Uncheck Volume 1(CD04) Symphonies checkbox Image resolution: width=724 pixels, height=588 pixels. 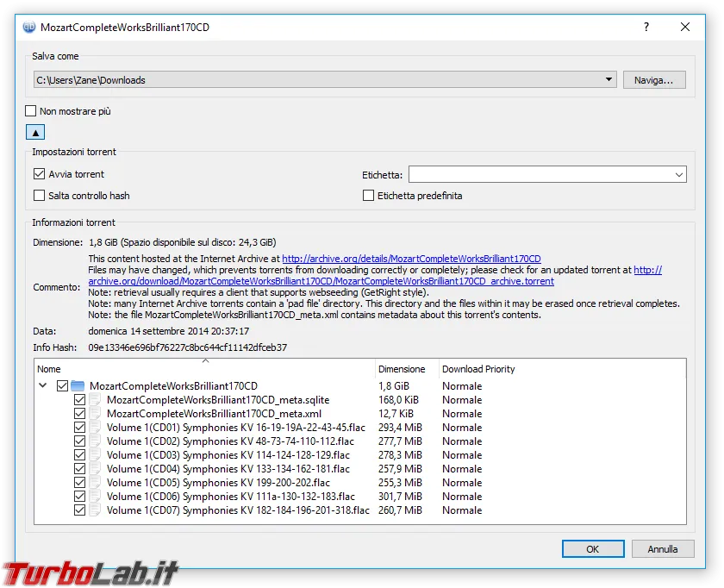point(79,469)
